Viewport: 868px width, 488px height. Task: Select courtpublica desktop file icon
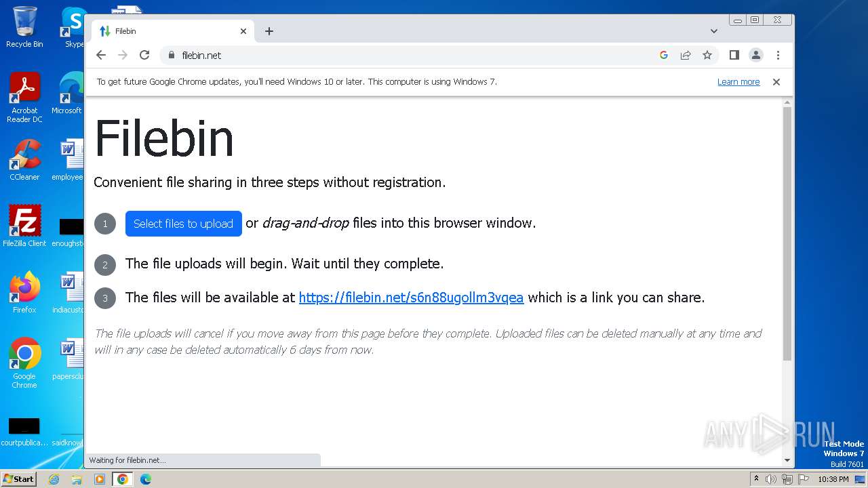[24, 432]
